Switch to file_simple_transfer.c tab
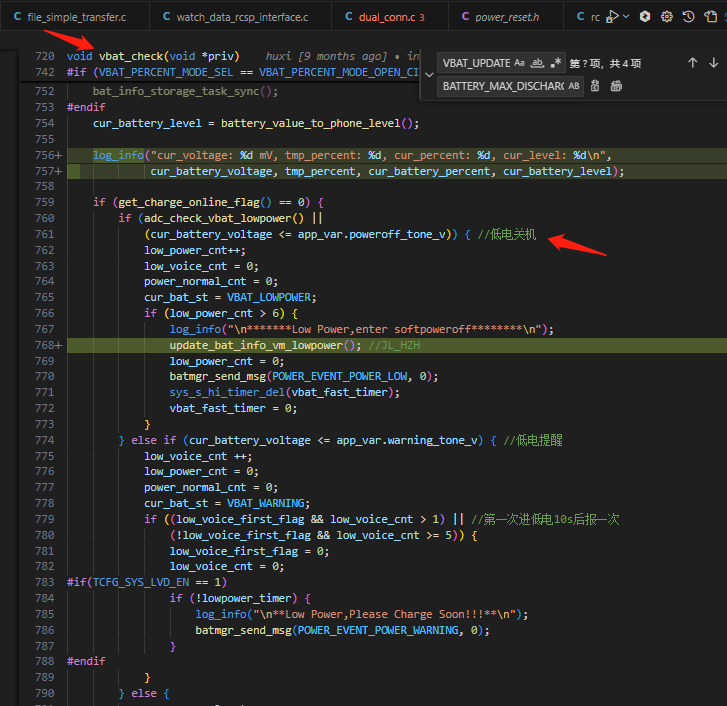The width and height of the screenshot is (727, 706). (x=75, y=17)
